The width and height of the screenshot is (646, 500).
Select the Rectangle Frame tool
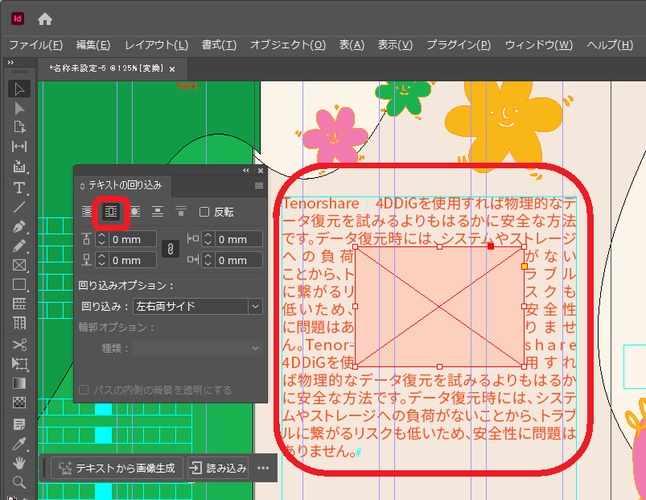(19, 265)
